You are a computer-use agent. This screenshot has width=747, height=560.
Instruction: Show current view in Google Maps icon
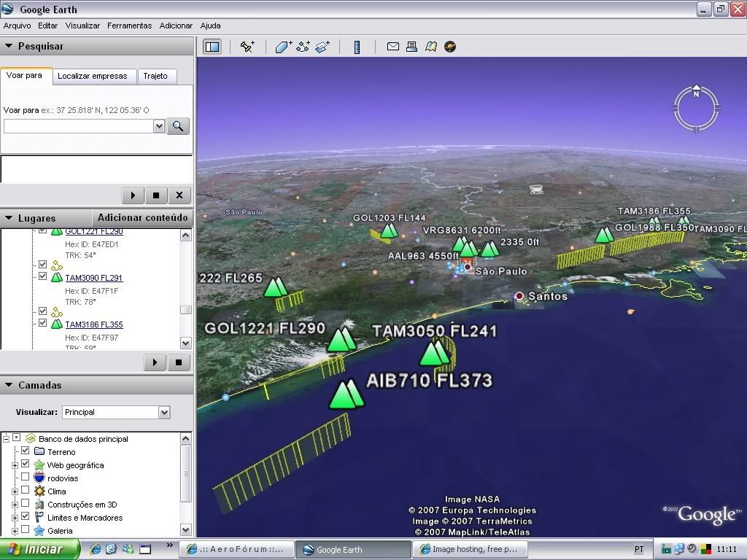pyautogui.click(x=431, y=46)
